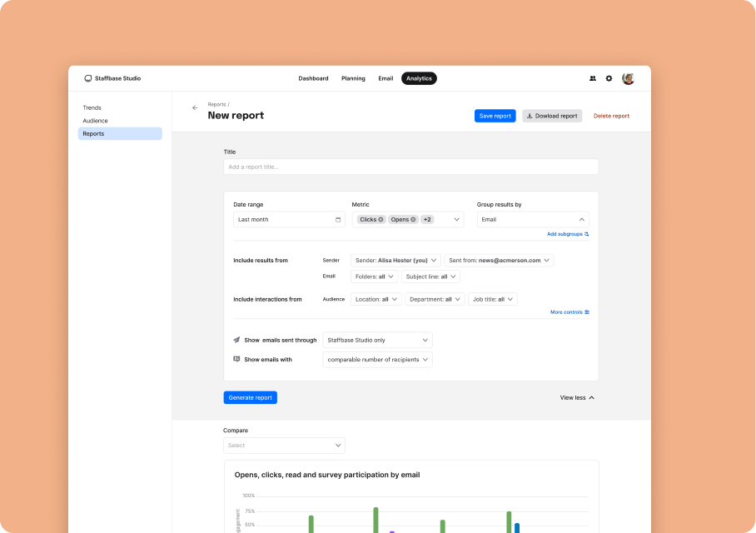Open the Dashboard tab
The width and height of the screenshot is (756, 533).
[x=313, y=78]
